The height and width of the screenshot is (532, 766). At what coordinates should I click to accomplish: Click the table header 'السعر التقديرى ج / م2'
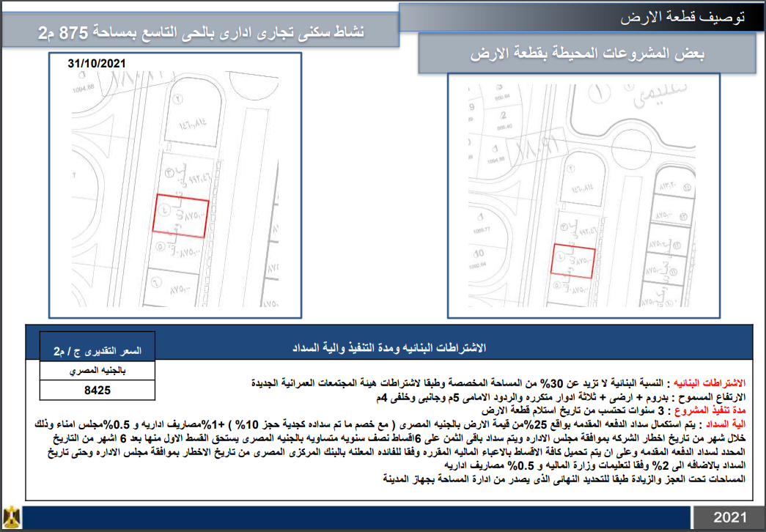(x=97, y=350)
